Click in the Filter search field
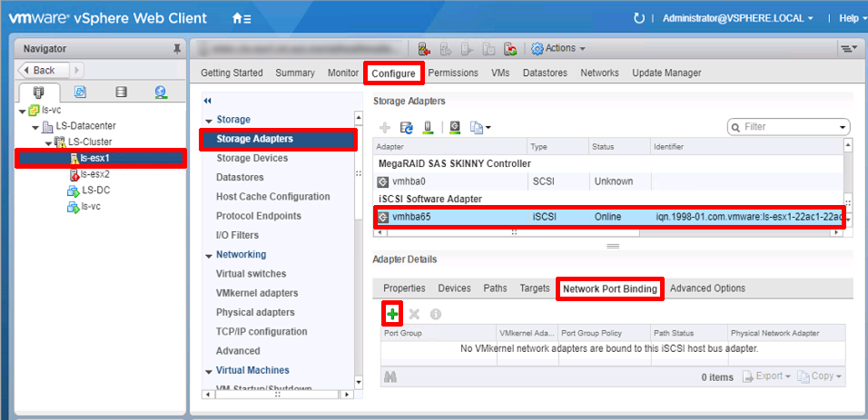Screen dimensions: 868x420 [x=788, y=127]
